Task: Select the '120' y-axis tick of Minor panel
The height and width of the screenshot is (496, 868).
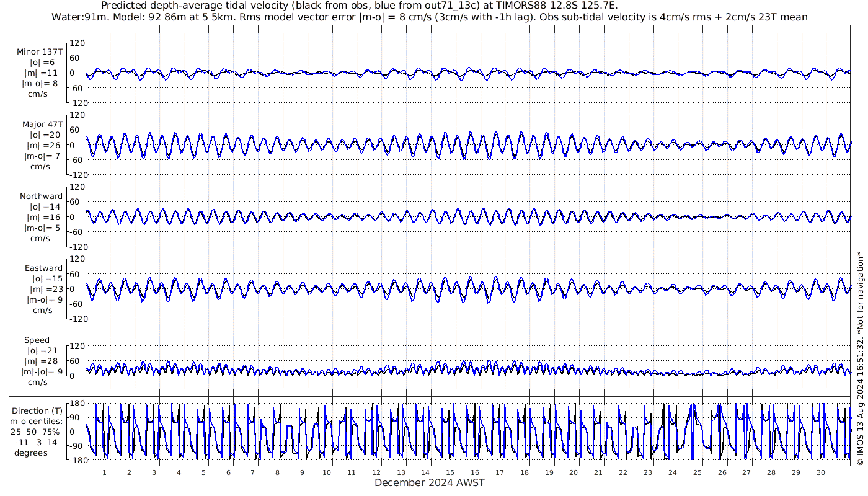Action: (76, 43)
